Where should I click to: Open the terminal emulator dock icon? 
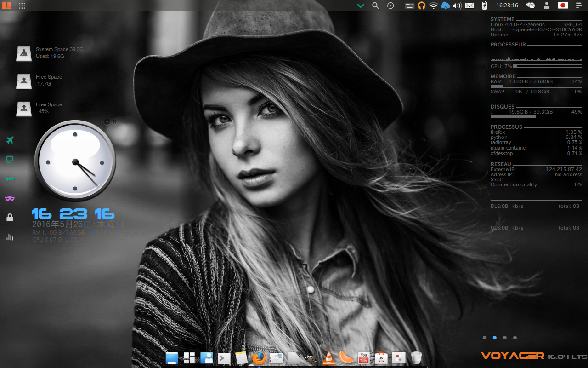(x=224, y=358)
